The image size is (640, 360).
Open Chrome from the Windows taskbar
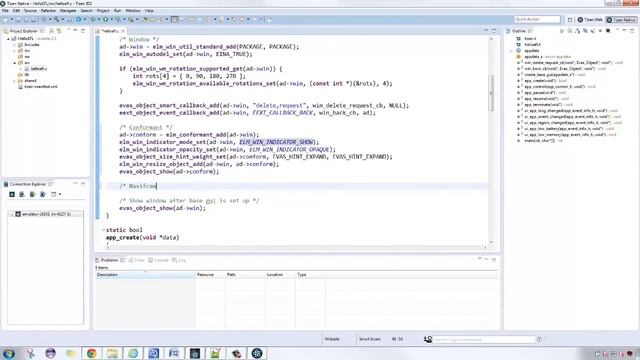click(91, 353)
